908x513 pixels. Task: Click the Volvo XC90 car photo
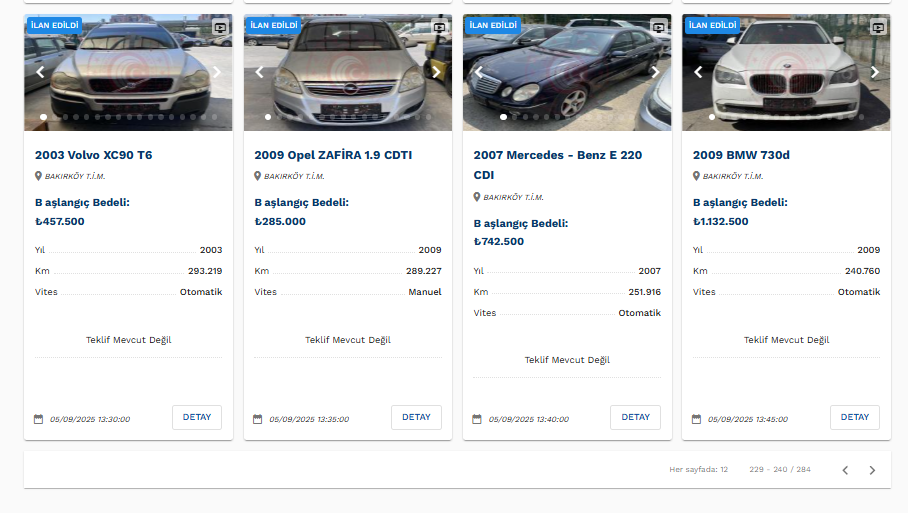click(129, 72)
